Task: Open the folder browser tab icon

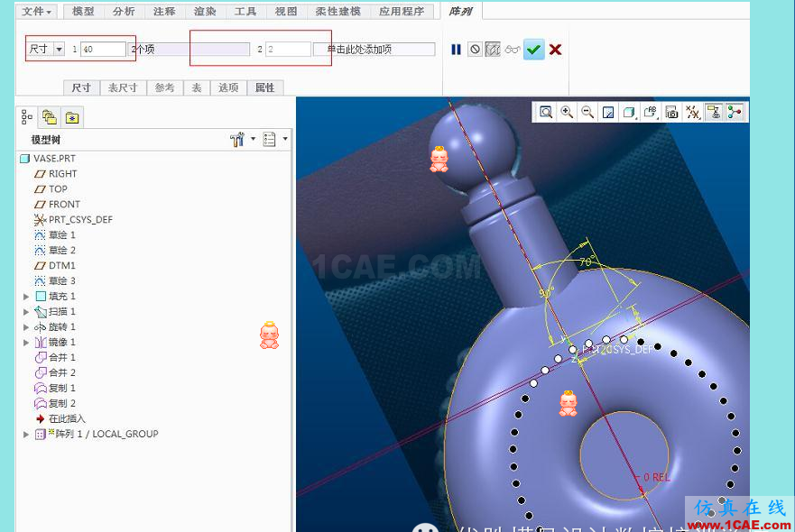Action: [x=50, y=117]
